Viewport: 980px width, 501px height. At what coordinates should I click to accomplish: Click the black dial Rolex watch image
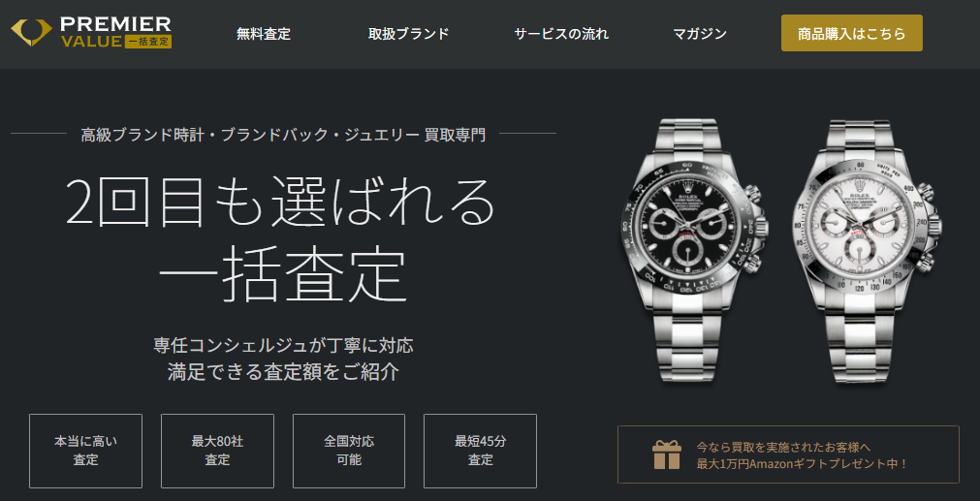(x=694, y=249)
